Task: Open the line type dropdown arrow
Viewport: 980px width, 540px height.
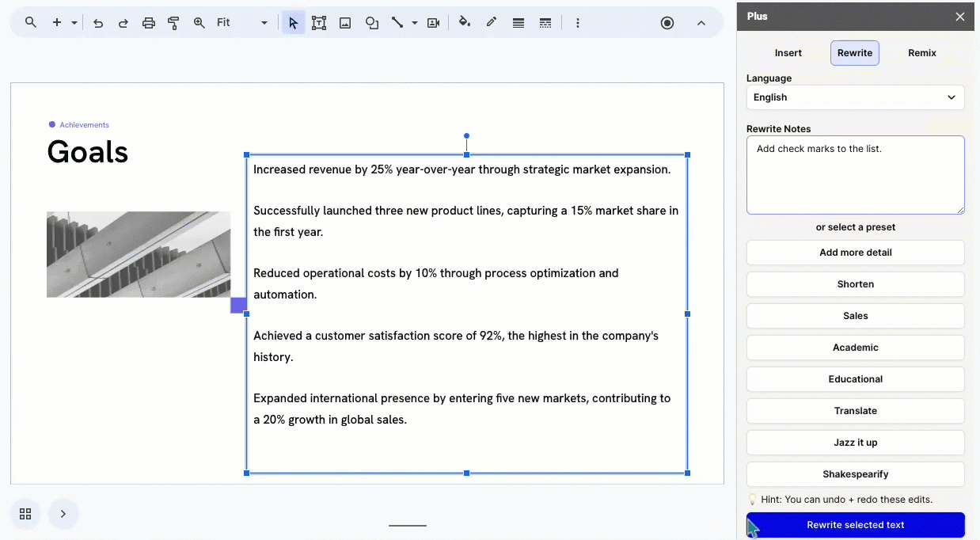Action: point(415,23)
